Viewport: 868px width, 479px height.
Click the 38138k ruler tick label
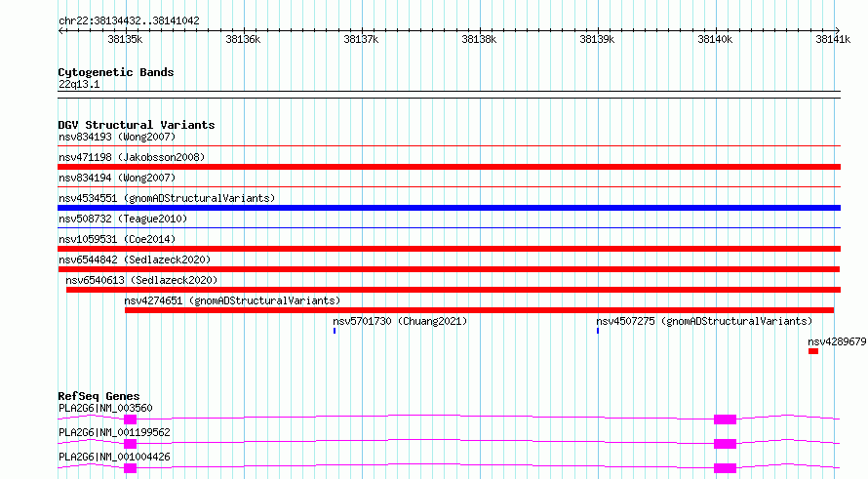[479, 39]
